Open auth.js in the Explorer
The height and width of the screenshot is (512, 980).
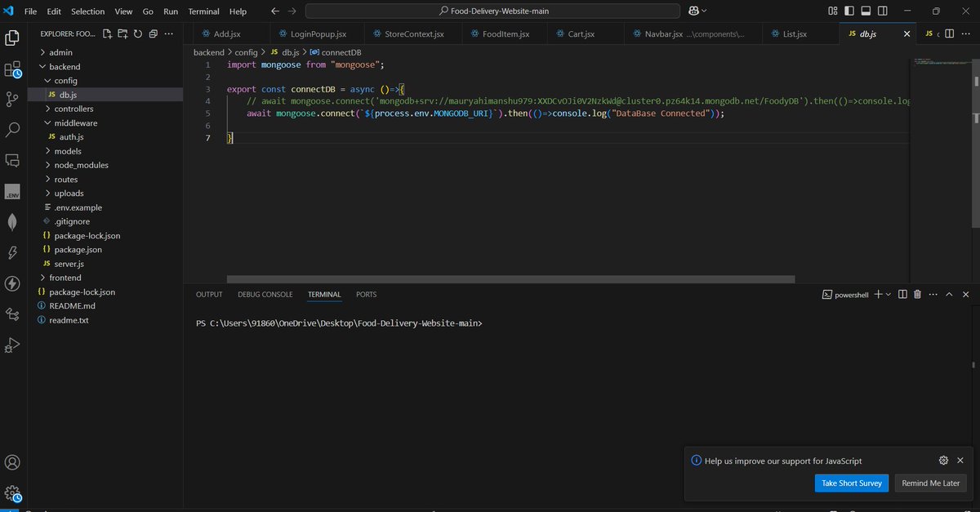[x=72, y=136]
